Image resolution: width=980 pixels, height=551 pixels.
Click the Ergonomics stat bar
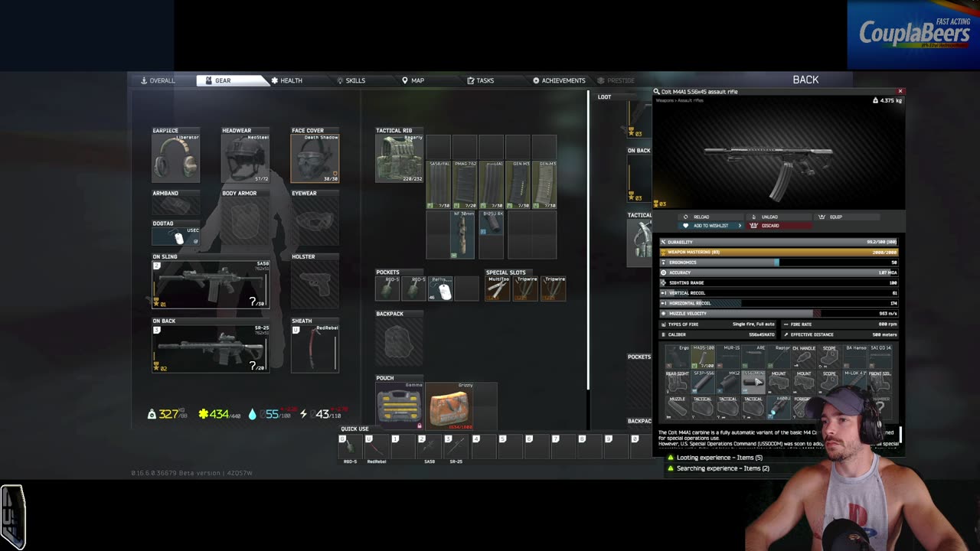pos(779,262)
